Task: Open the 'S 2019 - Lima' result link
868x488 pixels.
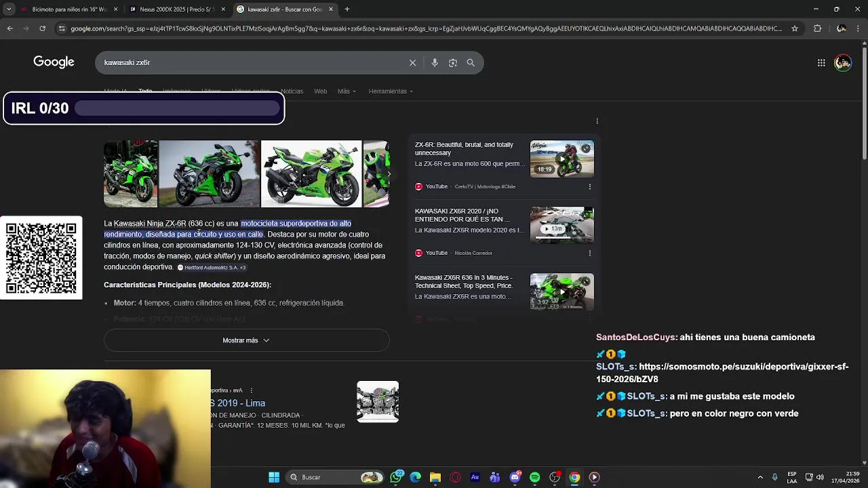Action: 237,403
